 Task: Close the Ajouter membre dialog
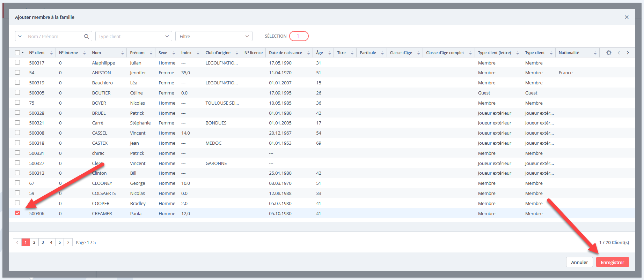(627, 17)
